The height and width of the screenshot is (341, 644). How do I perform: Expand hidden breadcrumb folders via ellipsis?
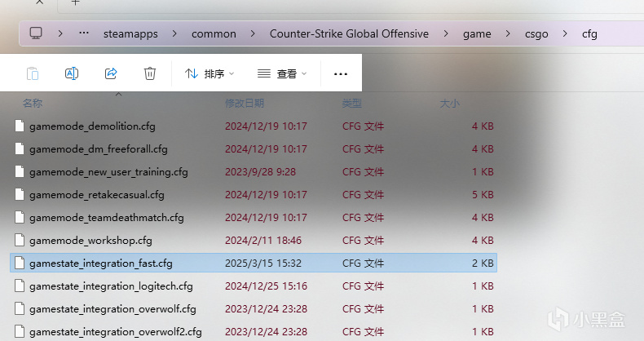click(x=84, y=33)
